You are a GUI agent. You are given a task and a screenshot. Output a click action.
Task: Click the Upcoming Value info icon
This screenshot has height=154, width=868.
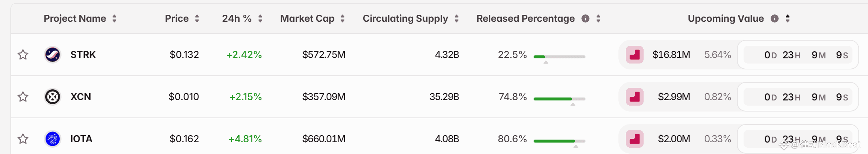[x=775, y=18]
